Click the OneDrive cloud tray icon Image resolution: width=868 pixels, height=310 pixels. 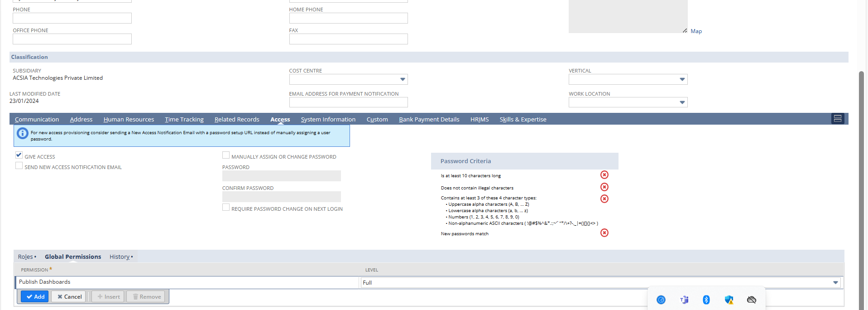(751, 300)
